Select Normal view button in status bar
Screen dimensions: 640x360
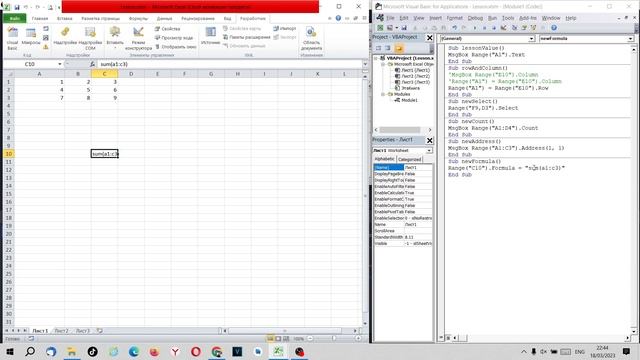[270, 338]
